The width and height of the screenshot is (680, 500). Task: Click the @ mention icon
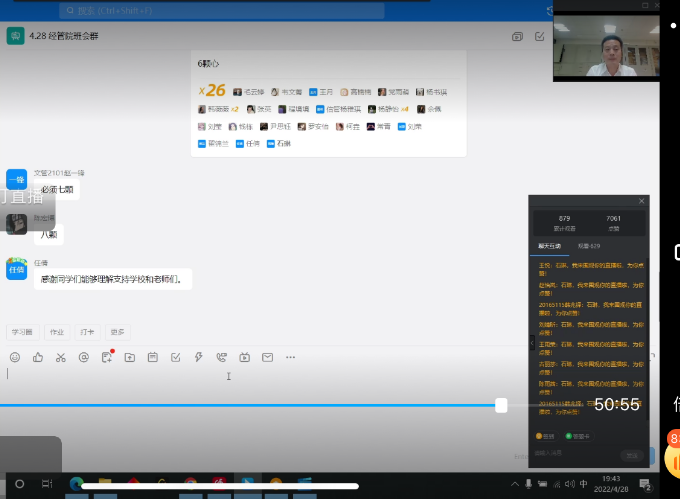click(84, 357)
